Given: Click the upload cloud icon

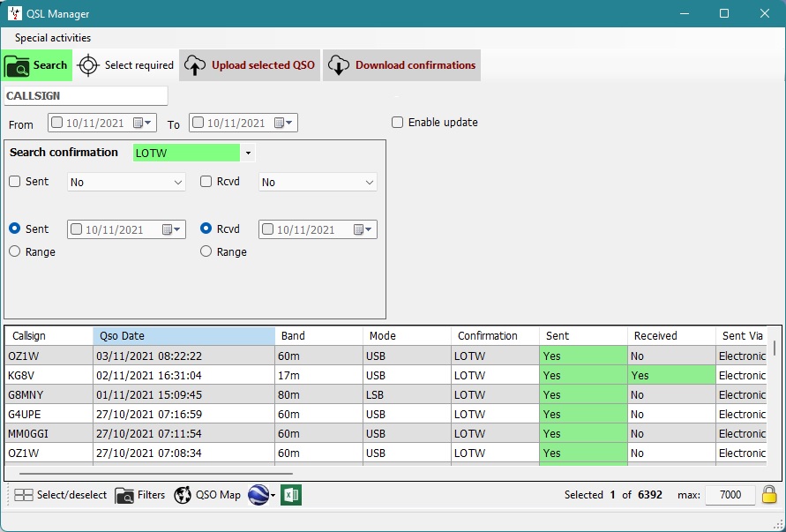Looking at the screenshot, I should [x=195, y=65].
